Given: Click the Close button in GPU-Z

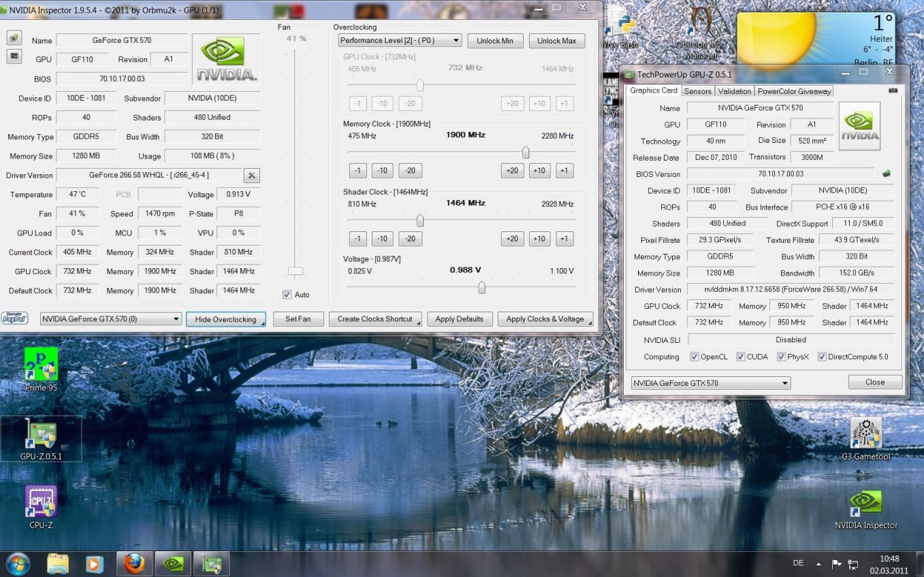Looking at the screenshot, I should pyautogui.click(x=875, y=382).
